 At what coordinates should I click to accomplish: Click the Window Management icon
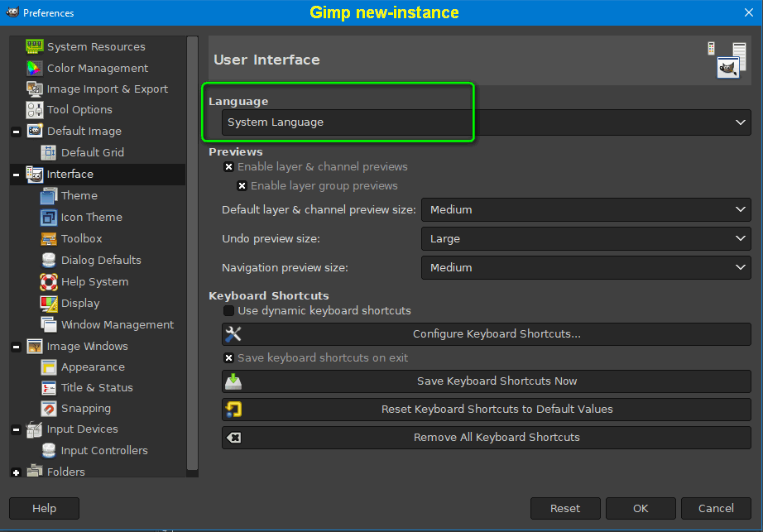point(49,325)
